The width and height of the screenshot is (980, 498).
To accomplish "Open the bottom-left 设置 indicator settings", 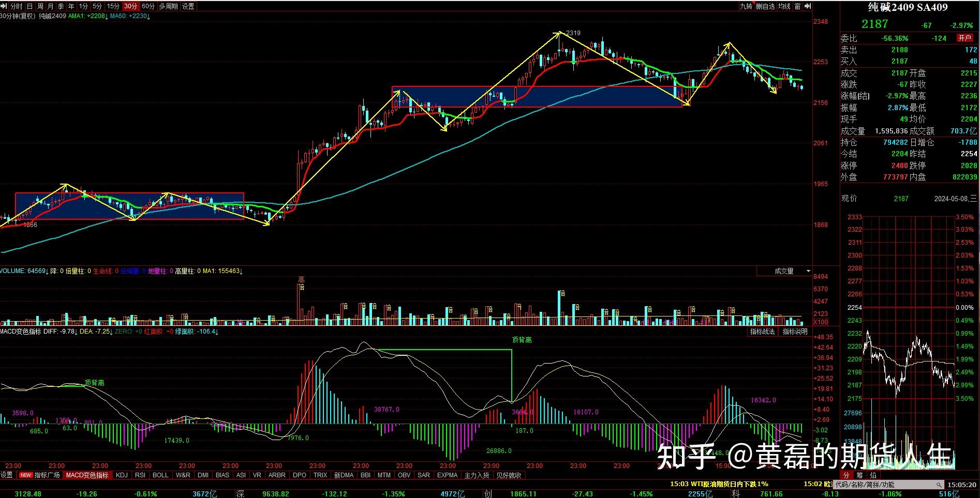I will click(7, 475).
